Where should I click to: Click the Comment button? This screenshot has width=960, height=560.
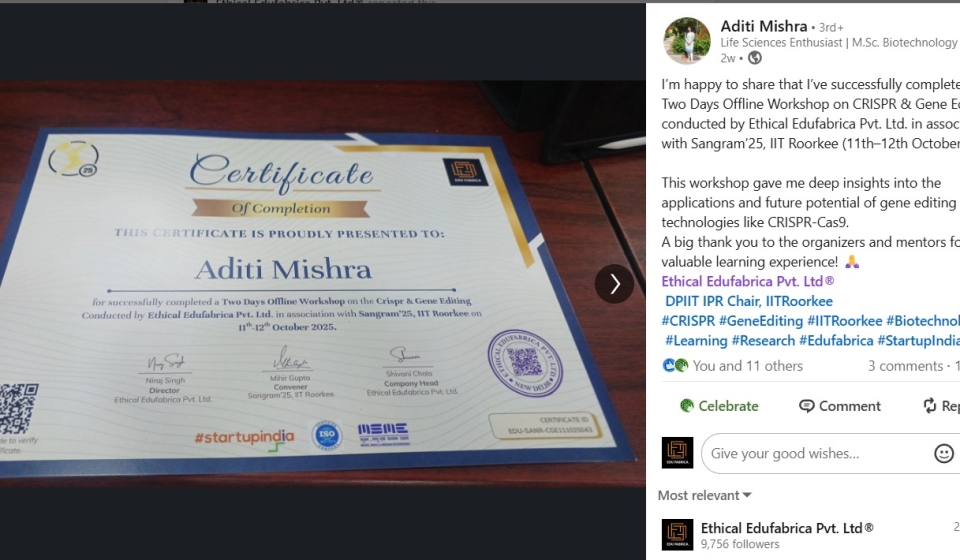(839, 406)
